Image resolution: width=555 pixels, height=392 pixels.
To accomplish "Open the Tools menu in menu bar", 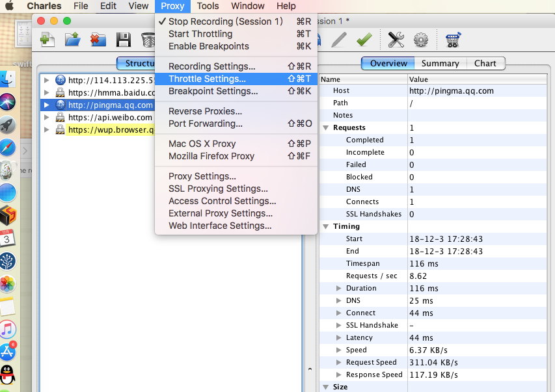I will (208, 6).
